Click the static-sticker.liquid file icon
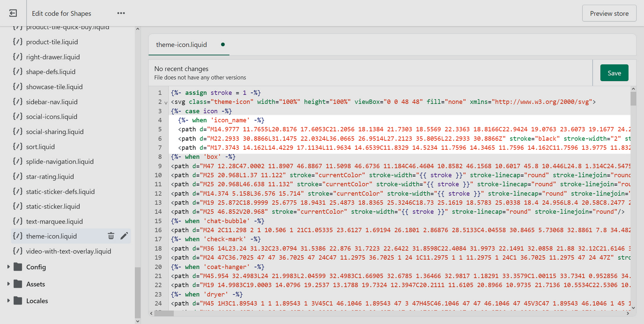 tap(17, 206)
